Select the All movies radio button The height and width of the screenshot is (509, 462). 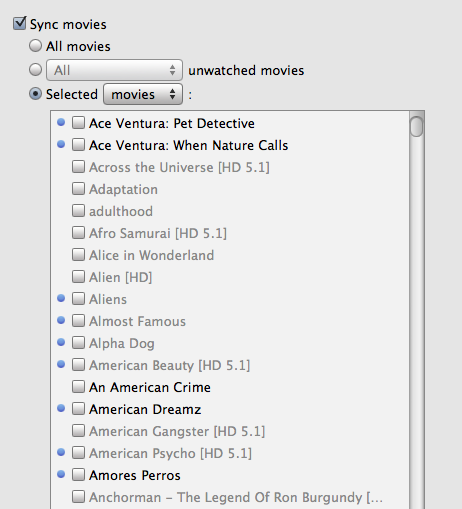click(x=35, y=46)
